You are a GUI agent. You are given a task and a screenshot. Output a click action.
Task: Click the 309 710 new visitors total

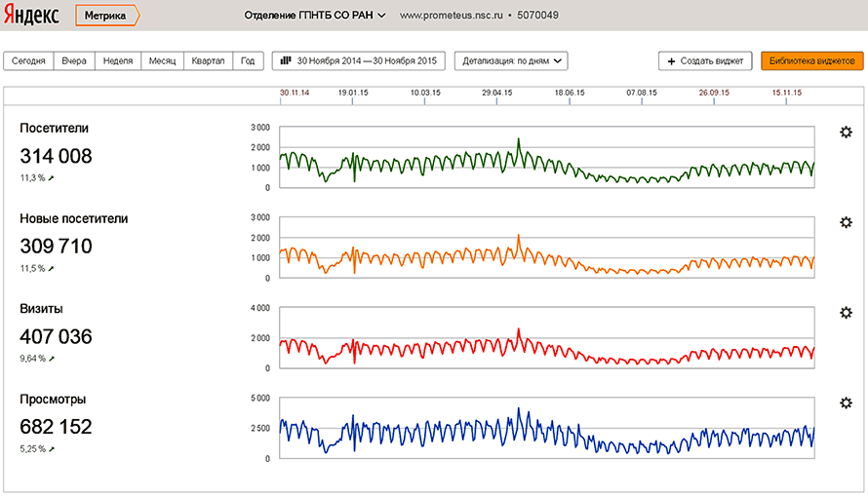pyautogui.click(x=56, y=246)
